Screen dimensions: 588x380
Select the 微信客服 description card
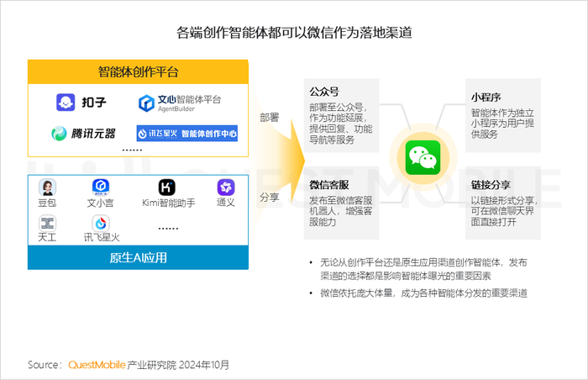tap(341, 203)
